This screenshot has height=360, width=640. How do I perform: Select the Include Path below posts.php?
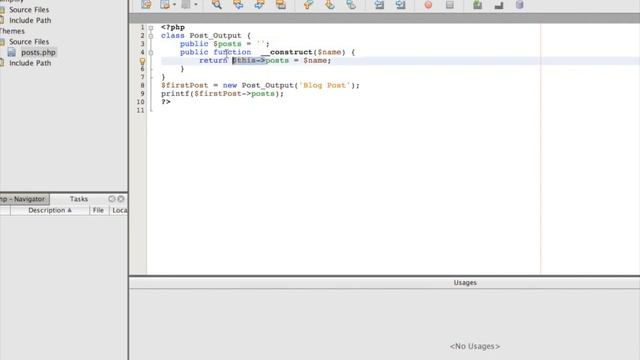(x=30, y=63)
